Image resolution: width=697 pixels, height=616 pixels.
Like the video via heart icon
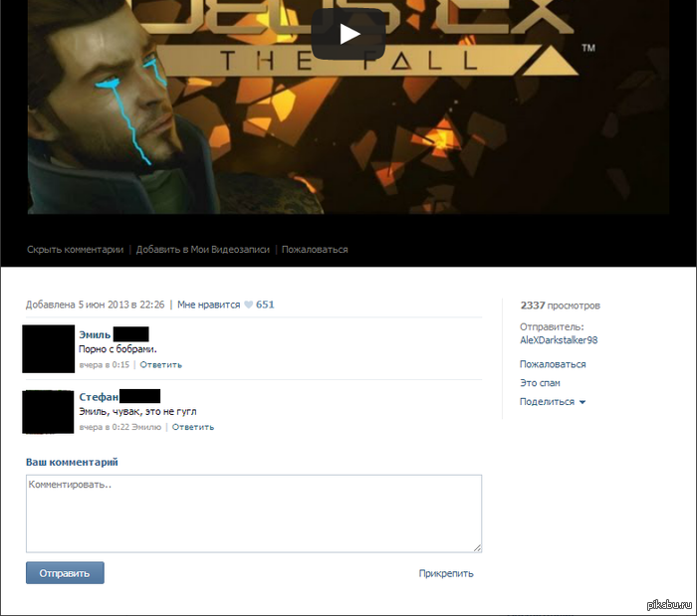click(249, 305)
